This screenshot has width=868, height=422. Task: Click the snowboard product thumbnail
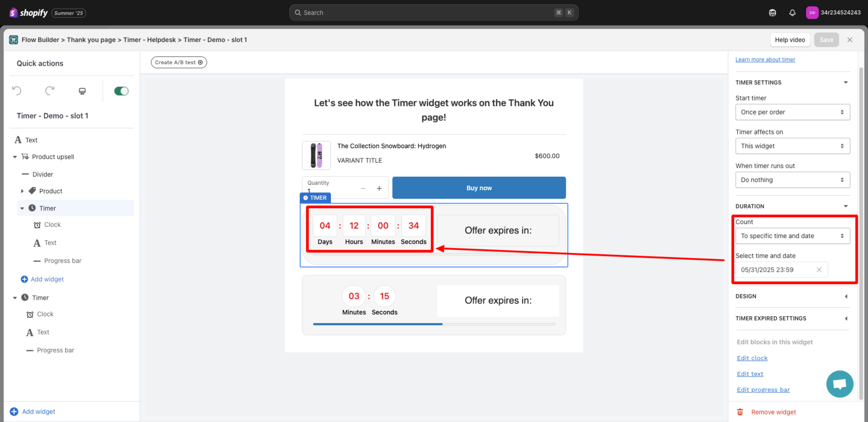click(x=316, y=155)
